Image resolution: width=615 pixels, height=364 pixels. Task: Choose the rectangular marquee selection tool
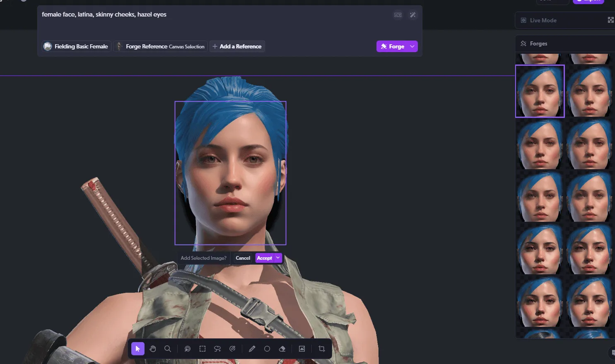pos(203,349)
